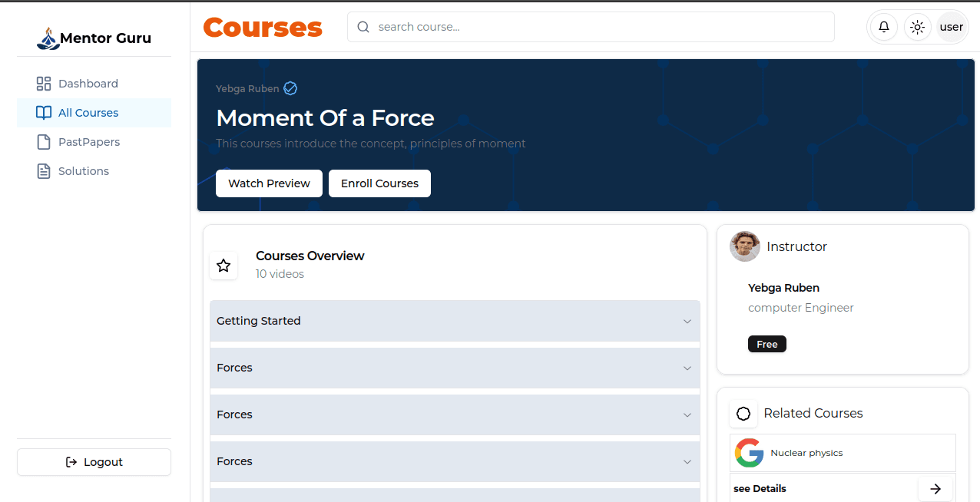Click the Yebga Ruben name in the banner
This screenshot has height=502, width=980.
pyautogui.click(x=247, y=89)
